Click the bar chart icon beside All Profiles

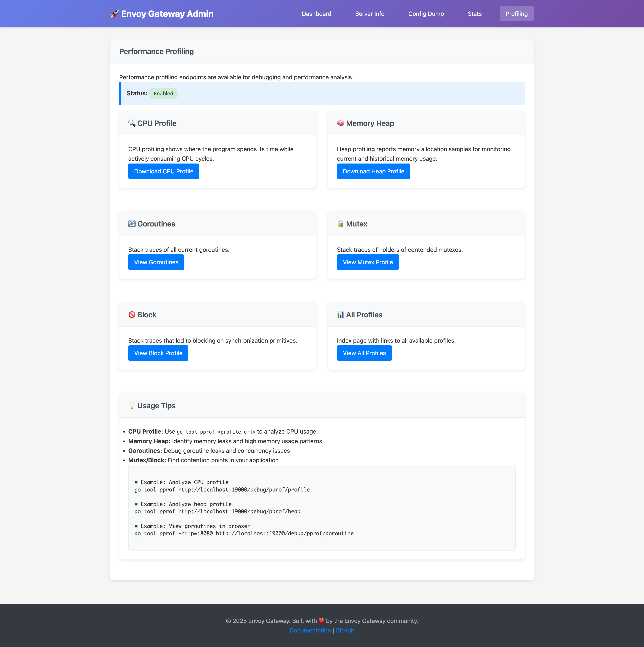click(340, 315)
